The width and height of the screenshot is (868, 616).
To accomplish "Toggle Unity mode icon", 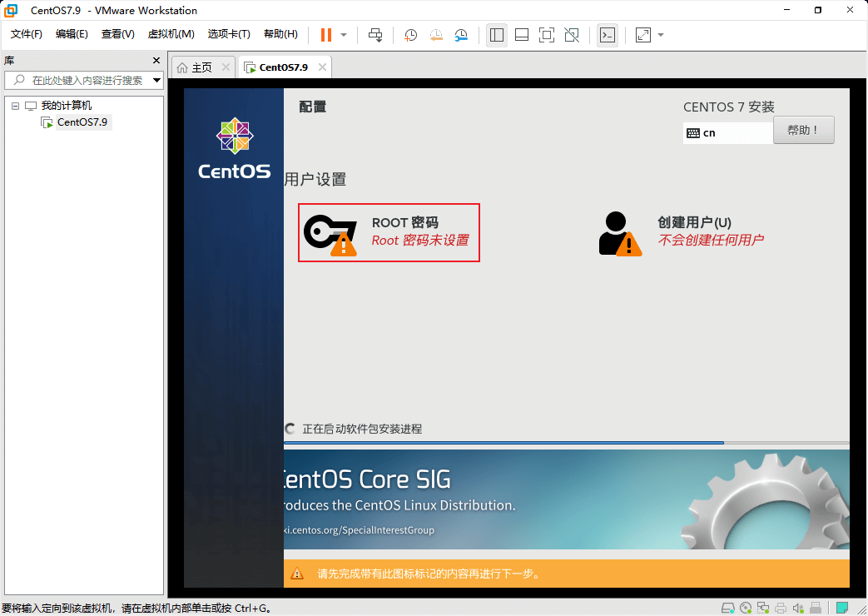I will 572,35.
